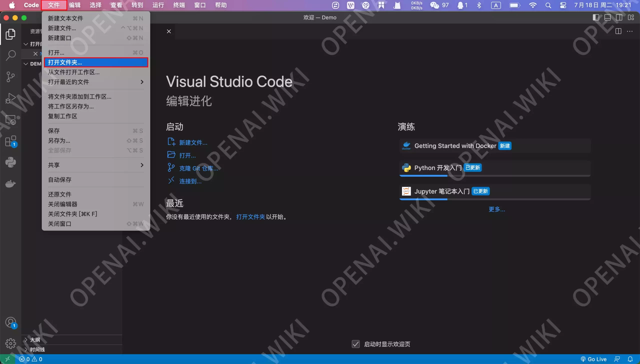
Task: Click the 更多 link under 演练
Action: pos(496,209)
